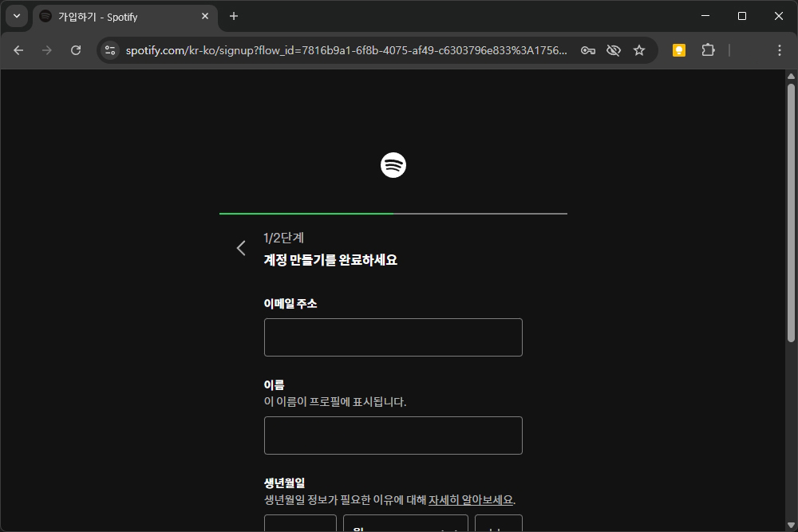Image resolution: width=798 pixels, height=532 pixels.
Task: Open the 자세히 알아보세요 link
Action: [x=471, y=500]
